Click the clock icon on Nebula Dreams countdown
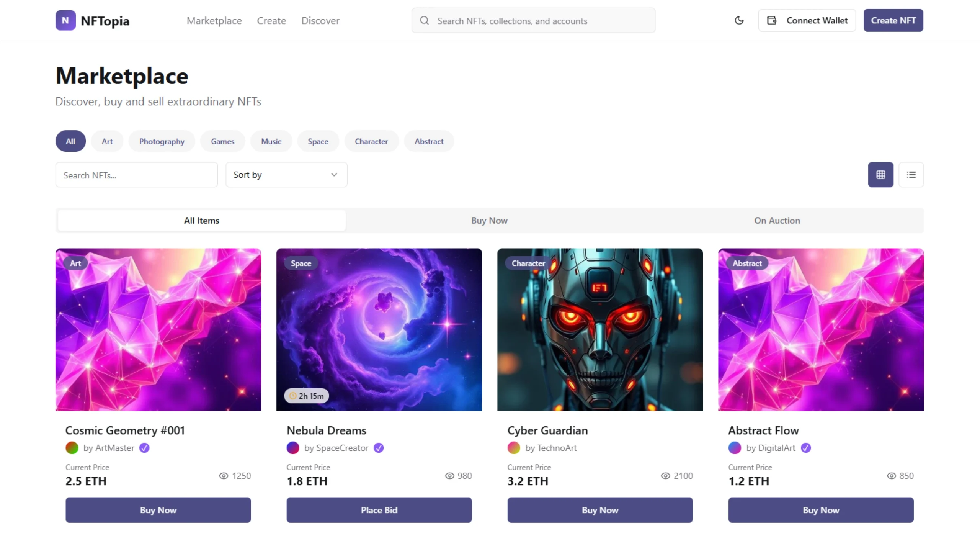980x545 pixels. point(293,396)
